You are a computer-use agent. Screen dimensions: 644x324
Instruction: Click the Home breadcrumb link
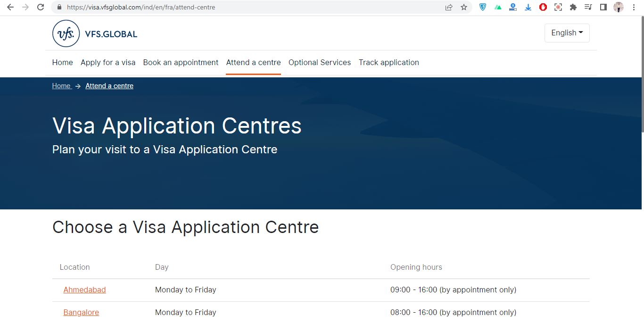pos(61,86)
